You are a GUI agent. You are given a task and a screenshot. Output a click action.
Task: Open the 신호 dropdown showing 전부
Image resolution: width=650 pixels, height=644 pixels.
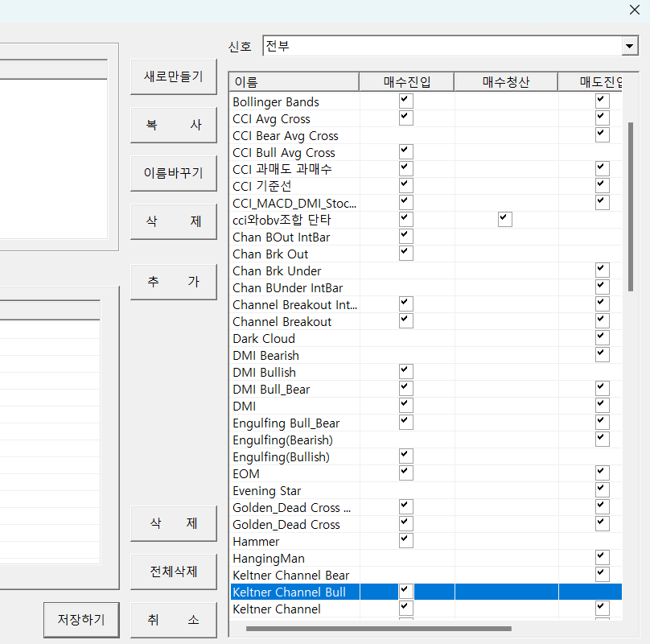[x=630, y=47]
